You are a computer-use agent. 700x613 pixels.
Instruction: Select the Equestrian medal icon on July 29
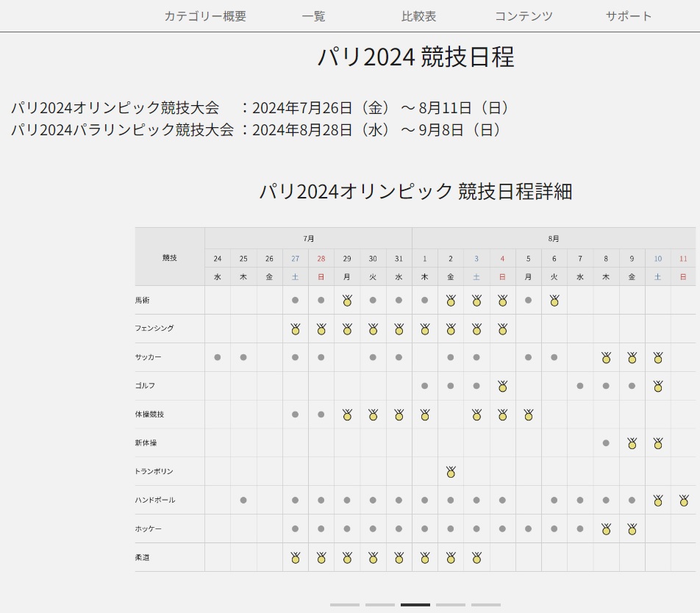coord(347,301)
